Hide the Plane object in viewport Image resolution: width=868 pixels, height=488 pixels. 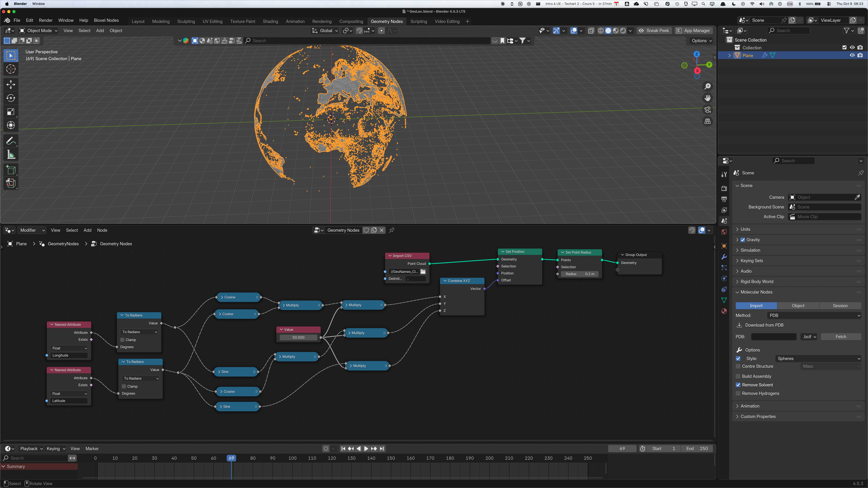tap(852, 55)
